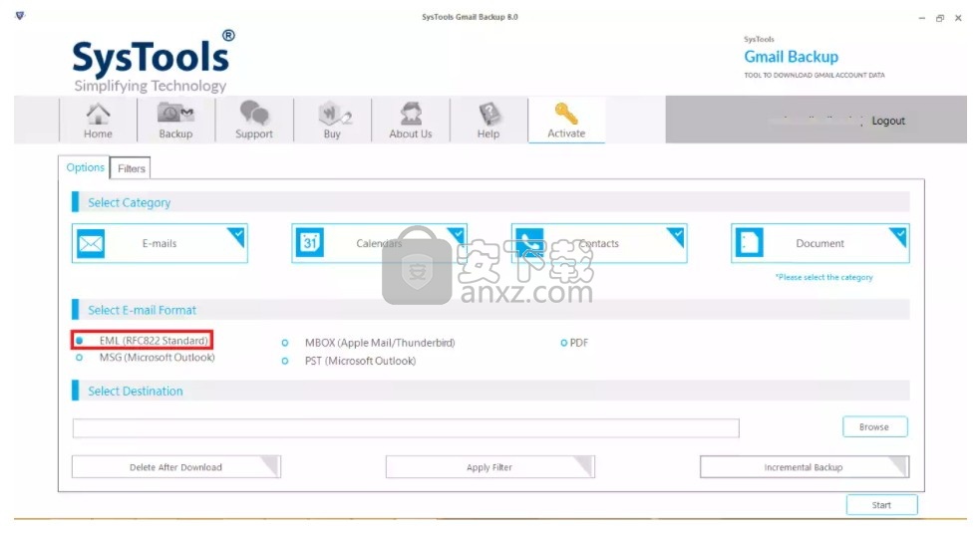Viewport: 980px width, 534px height.
Task: Click the Gmail Backup product title
Action: click(791, 57)
